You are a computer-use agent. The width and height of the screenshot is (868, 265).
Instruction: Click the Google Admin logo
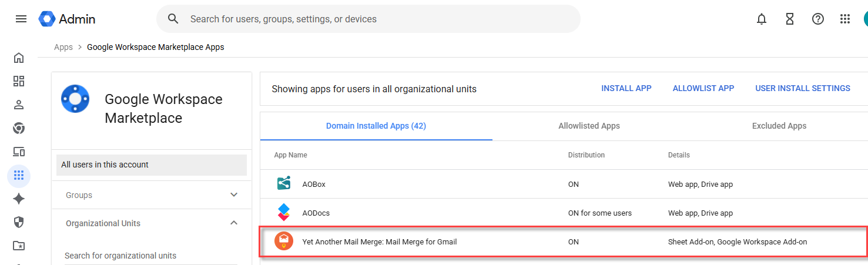point(67,19)
